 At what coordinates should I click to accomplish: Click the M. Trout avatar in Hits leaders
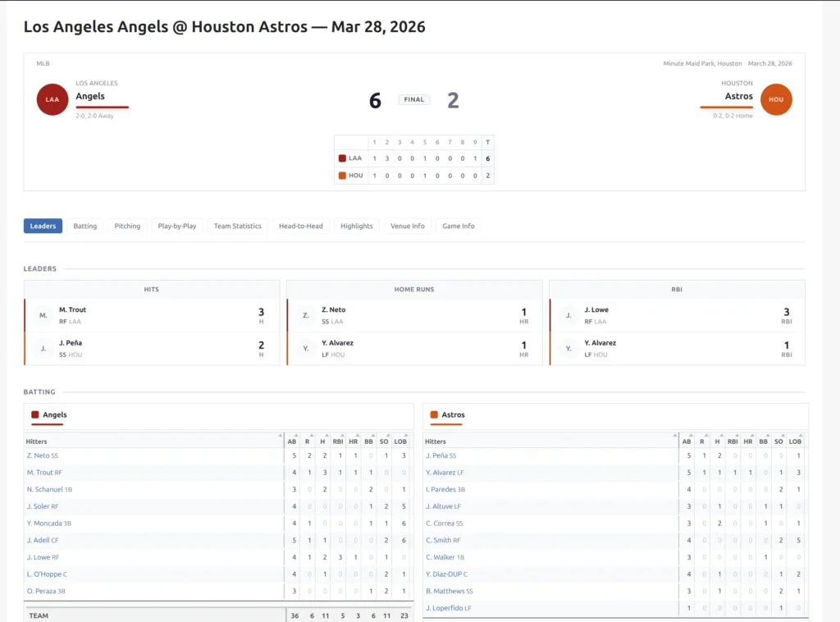(43, 316)
